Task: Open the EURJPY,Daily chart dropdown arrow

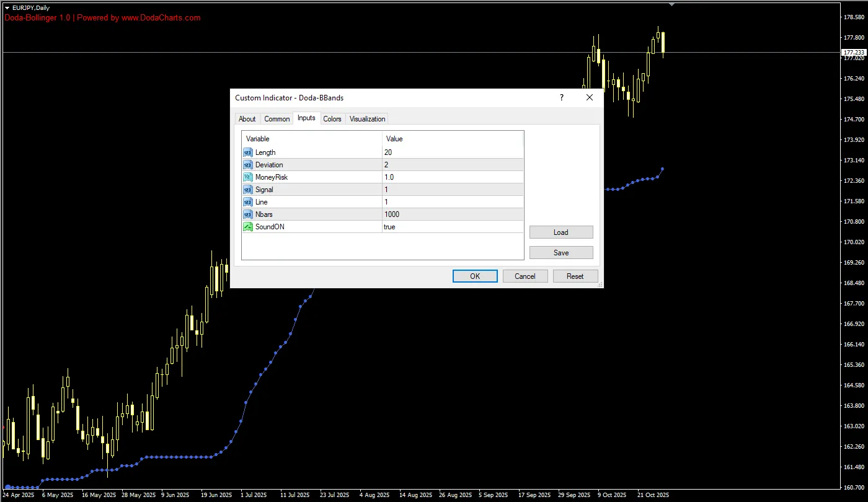Action: [7, 7]
